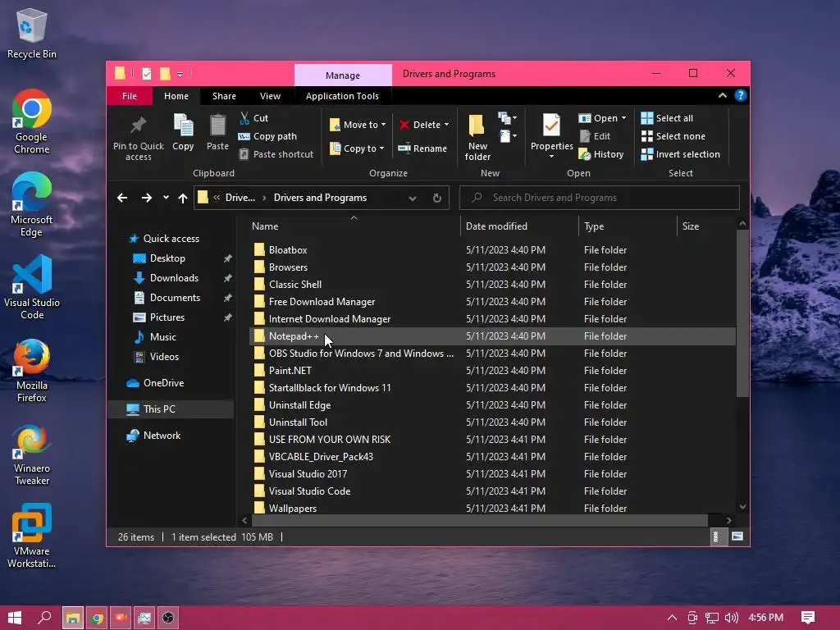Click the Quick Access Toolbar properties icon
The height and width of the screenshot is (630, 840).
click(147, 74)
